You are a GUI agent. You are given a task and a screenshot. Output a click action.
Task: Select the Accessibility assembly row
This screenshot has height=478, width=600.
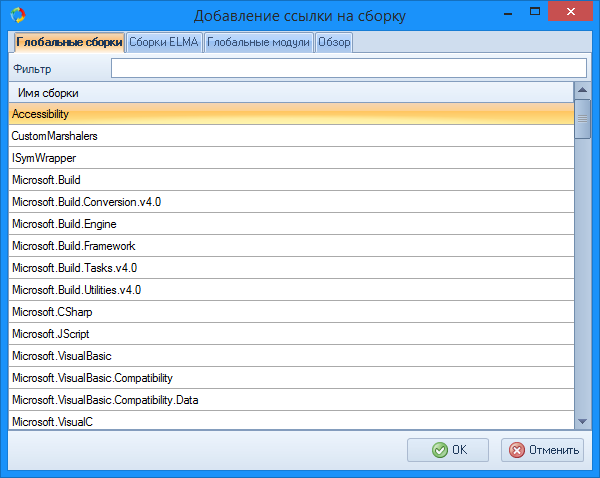click(x=291, y=114)
